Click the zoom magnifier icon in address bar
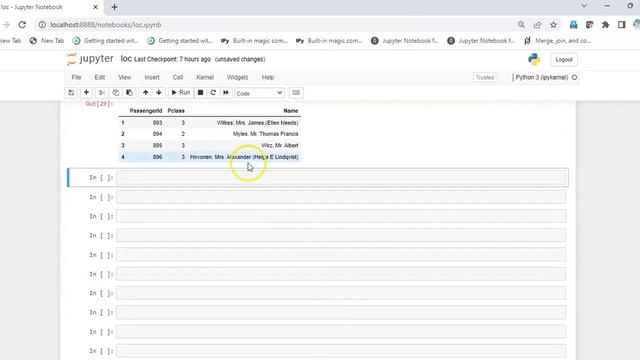The image size is (640, 360). coord(521,24)
